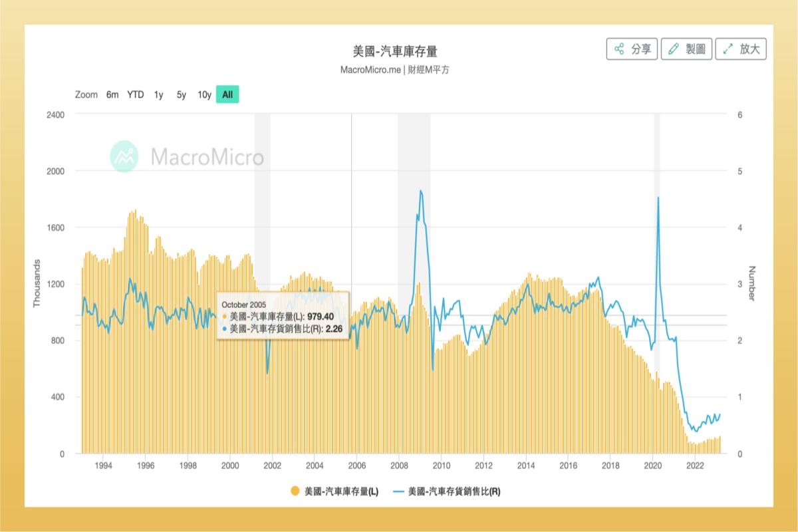Enable the All zoom range toggle

coord(226,95)
